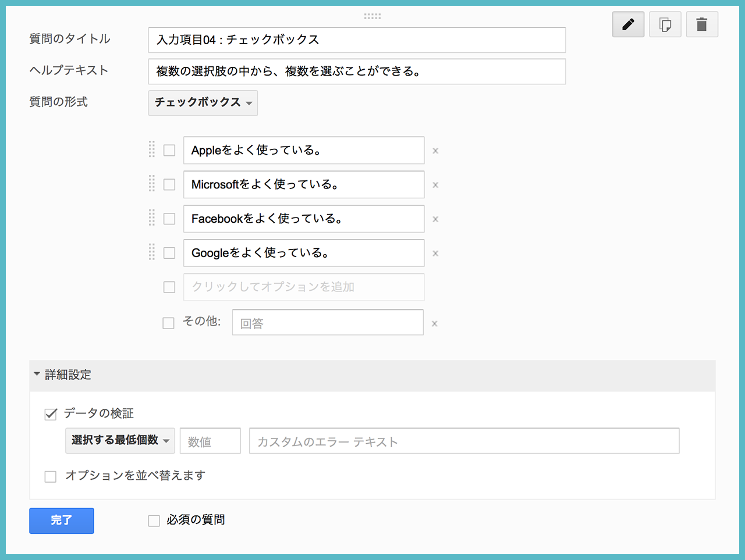This screenshot has height=560, width=745.
Task: Grab drag handle beside Microsoft option
Action: click(x=152, y=184)
